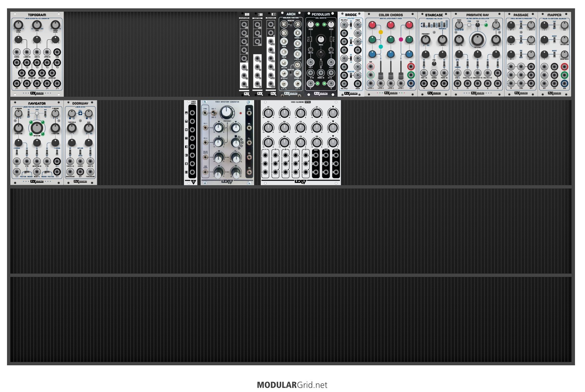Click the FM 1 jack on Video Waveform Generator

(205, 128)
